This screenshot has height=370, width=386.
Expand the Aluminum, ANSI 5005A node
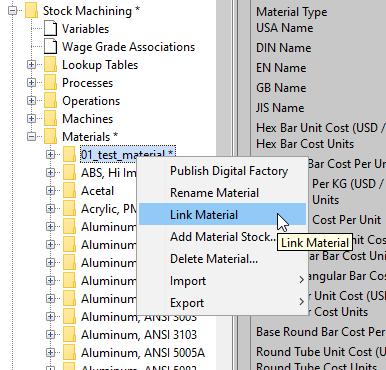tap(50, 352)
